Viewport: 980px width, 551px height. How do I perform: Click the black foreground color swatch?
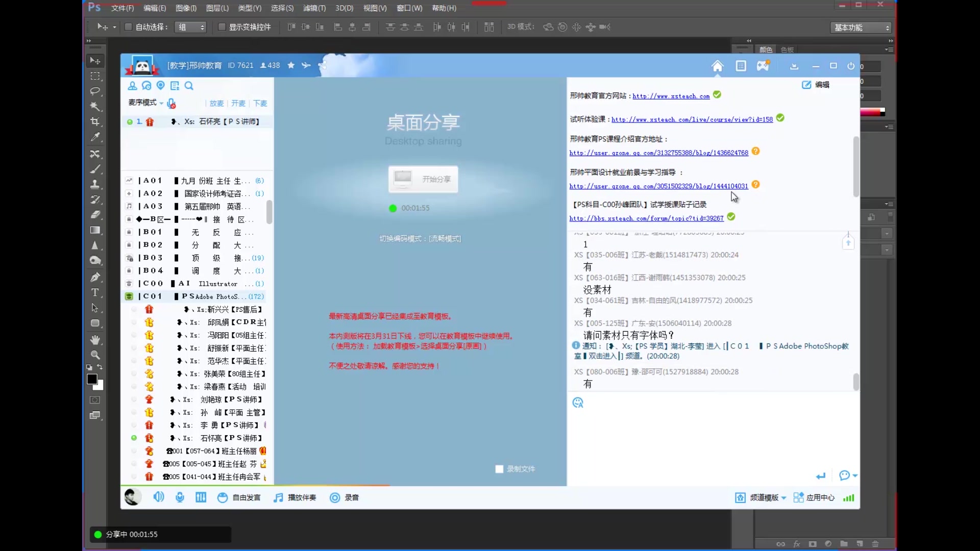click(x=92, y=380)
